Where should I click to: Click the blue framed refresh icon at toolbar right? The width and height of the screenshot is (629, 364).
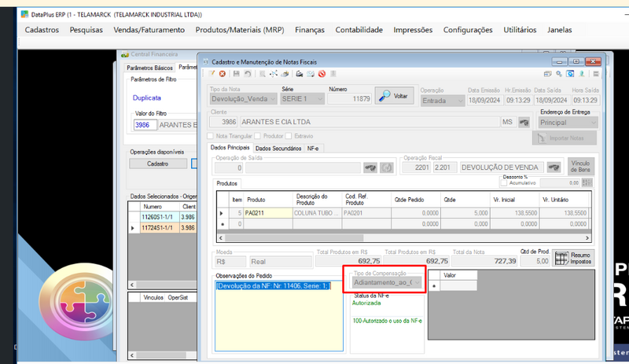tap(570, 74)
